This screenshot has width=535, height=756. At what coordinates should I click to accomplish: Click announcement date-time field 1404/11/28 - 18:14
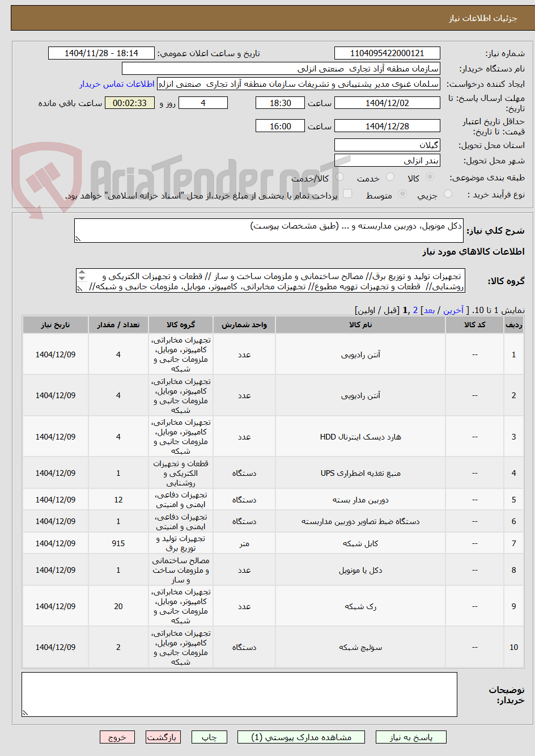[x=101, y=53]
